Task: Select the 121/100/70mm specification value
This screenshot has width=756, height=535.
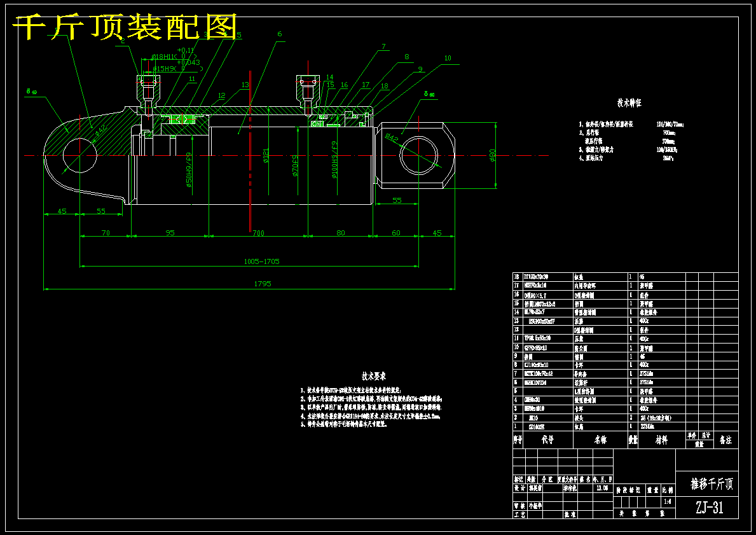Action: tap(670, 125)
